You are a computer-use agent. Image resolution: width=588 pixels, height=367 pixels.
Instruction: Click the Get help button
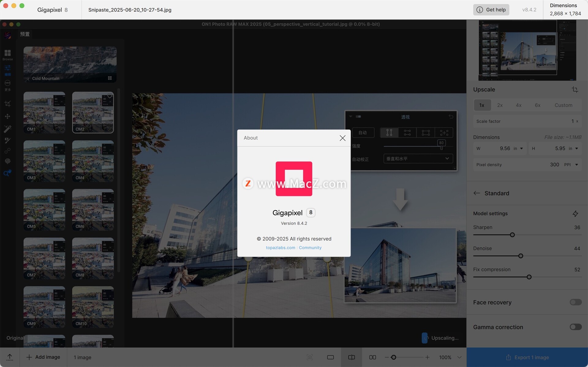[491, 9]
